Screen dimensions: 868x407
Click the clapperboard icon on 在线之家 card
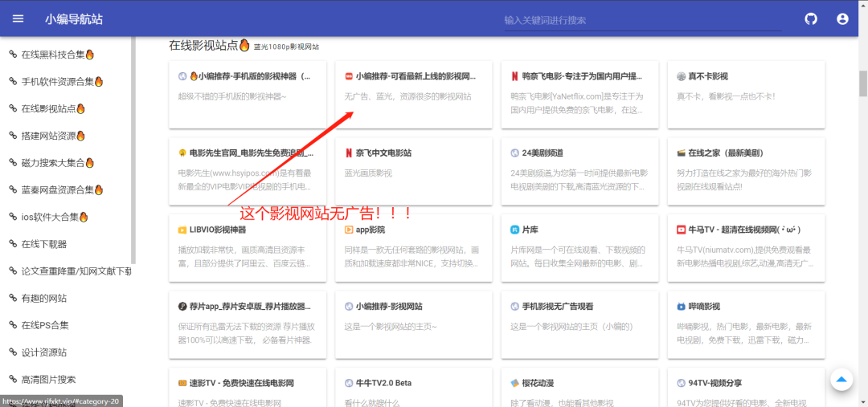coord(681,153)
